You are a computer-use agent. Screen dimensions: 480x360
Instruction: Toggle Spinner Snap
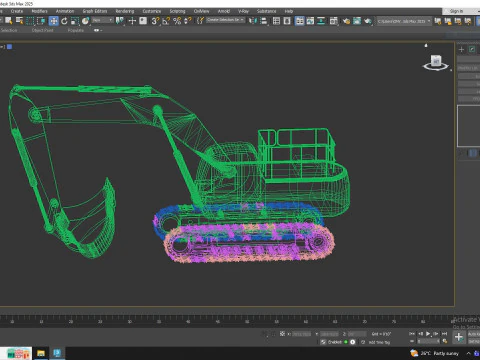point(188,21)
